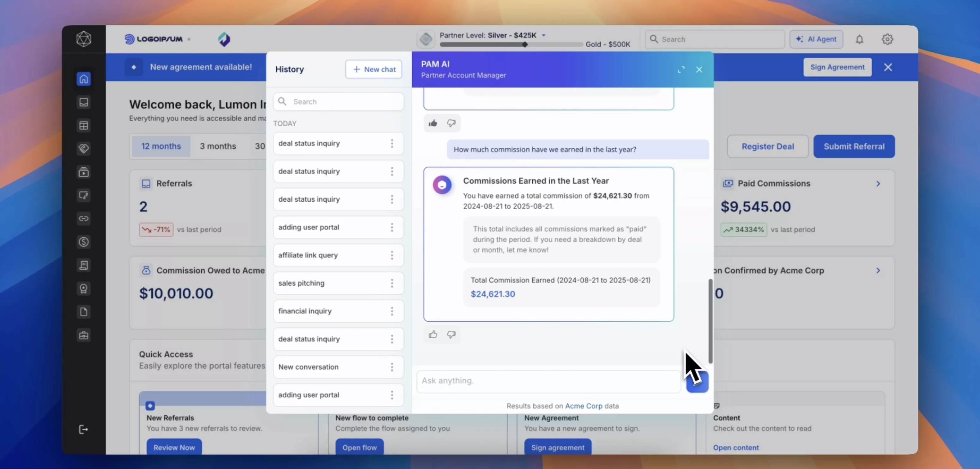Open the sales pitching chat
980x469 pixels.
pos(338,283)
